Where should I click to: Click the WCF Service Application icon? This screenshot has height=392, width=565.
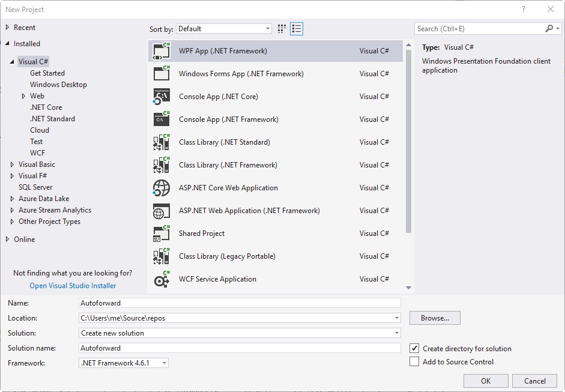click(162, 279)
